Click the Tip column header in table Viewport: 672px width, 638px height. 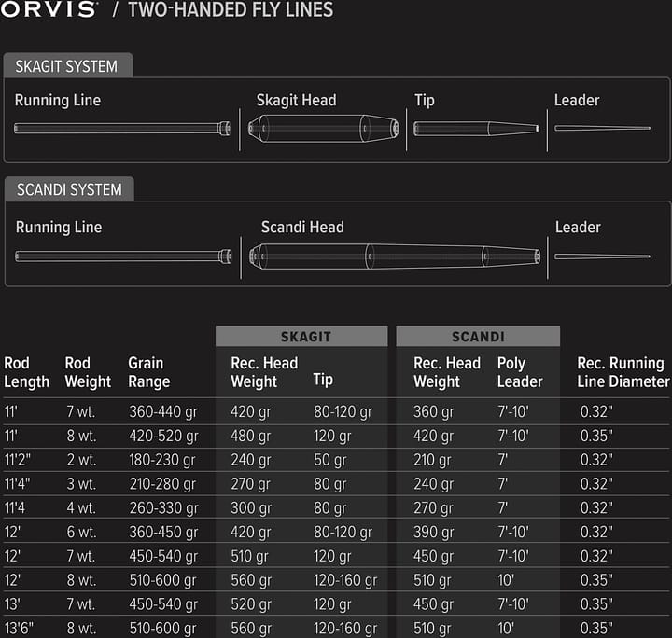click(323, 380)
